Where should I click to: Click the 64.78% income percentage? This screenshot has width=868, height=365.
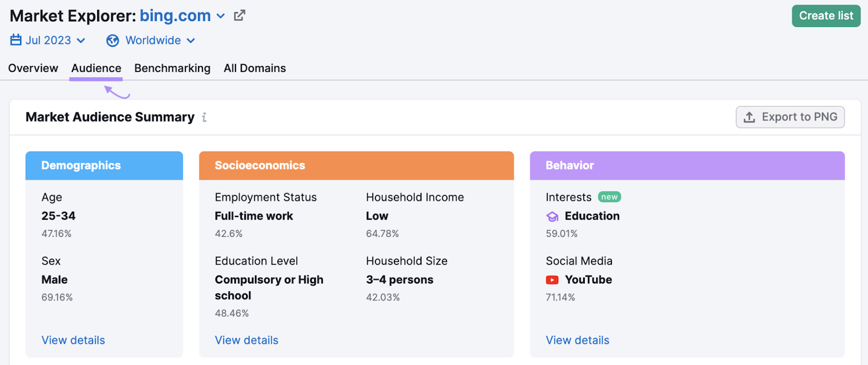382,234
